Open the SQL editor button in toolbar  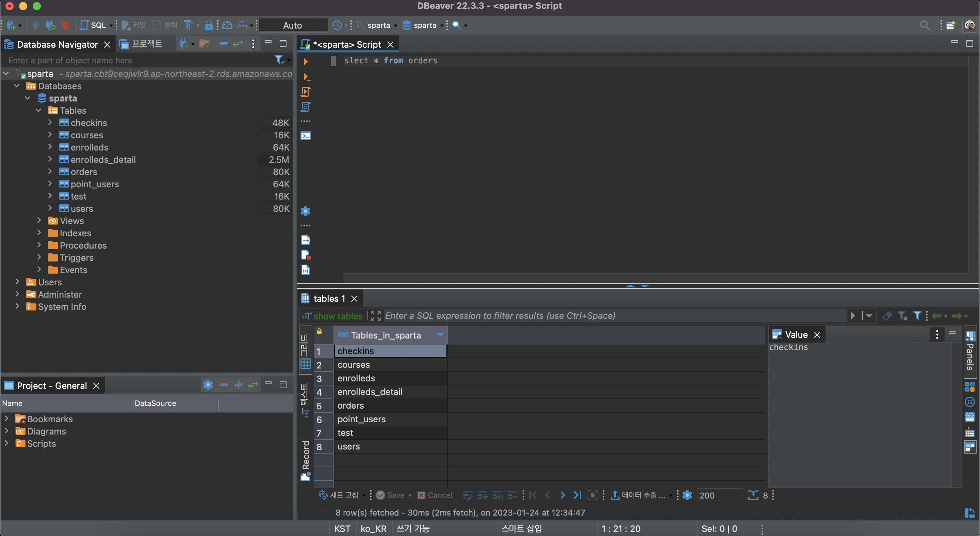click(x=93, y=25)
